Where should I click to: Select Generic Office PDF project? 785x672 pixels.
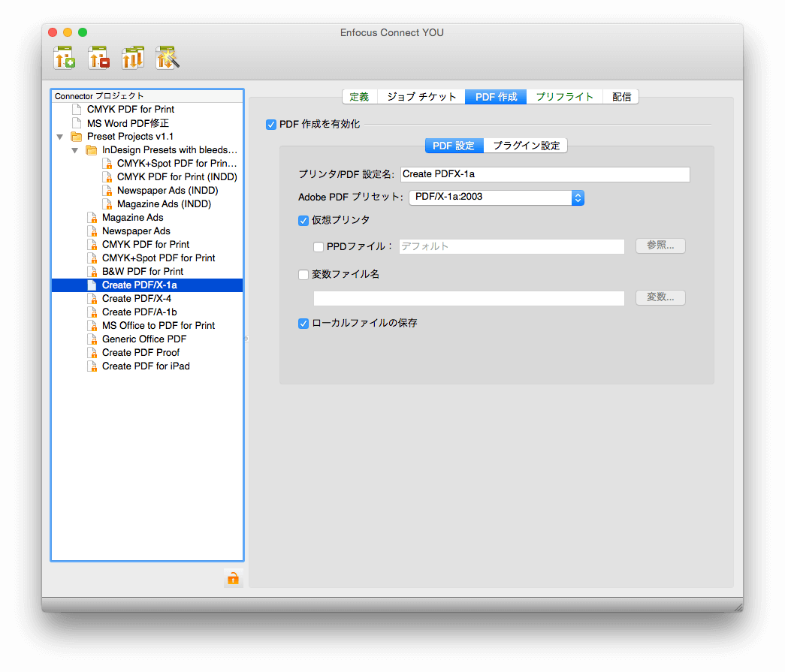pyautogui.click(x=144, y=339)
